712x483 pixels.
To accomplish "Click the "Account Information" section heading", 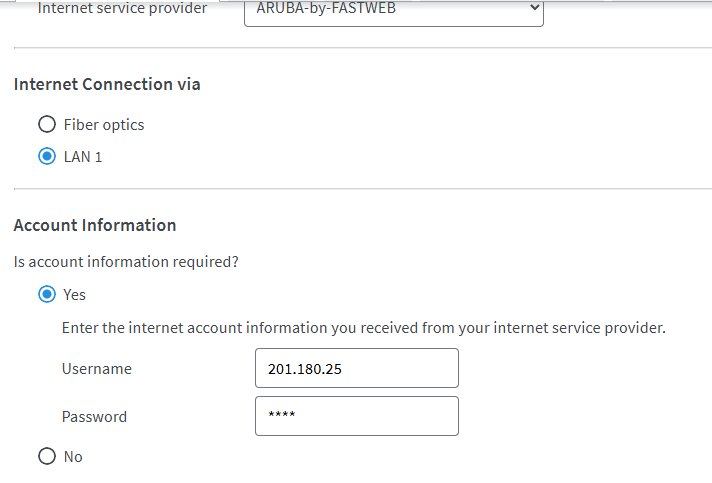I will [x=95, y=225].
